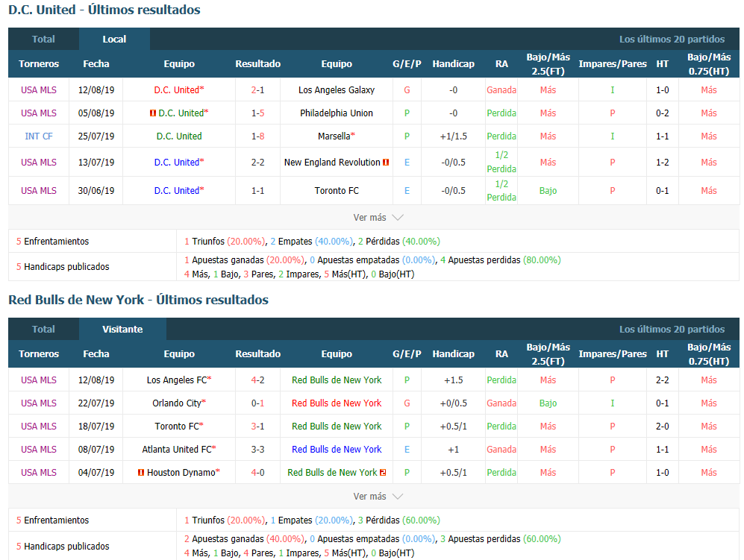
Task: Expand Ver más under D.C. United results
Action: (378, 218)
